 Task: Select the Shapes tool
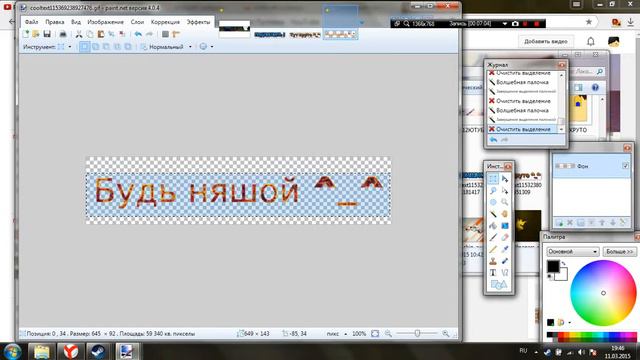(499, 284)
